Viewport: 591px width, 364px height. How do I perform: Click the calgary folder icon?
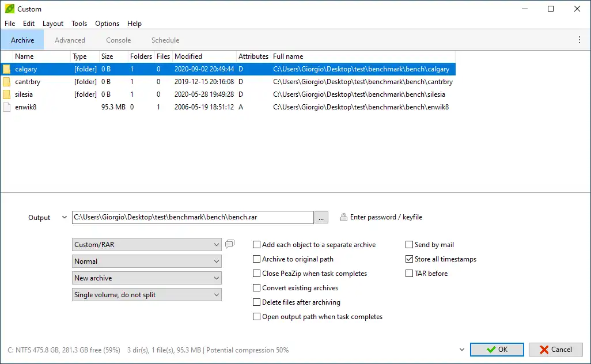pos(7,69)
